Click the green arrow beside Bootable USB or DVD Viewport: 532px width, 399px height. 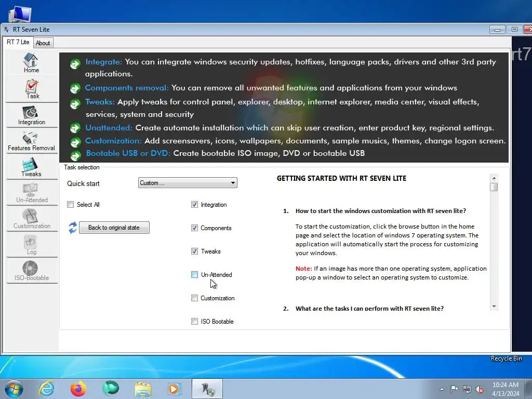click(x=75, y=155)
